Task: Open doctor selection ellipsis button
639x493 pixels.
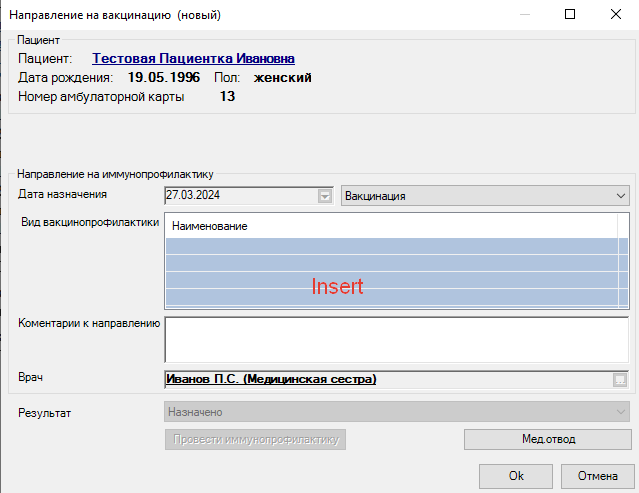Action: click(x=620, y=380)
